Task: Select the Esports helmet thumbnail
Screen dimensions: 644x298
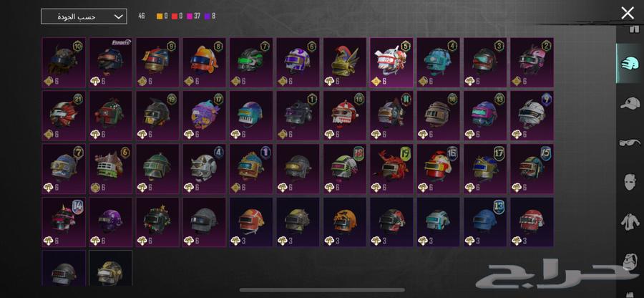Action: click(110, 62)
